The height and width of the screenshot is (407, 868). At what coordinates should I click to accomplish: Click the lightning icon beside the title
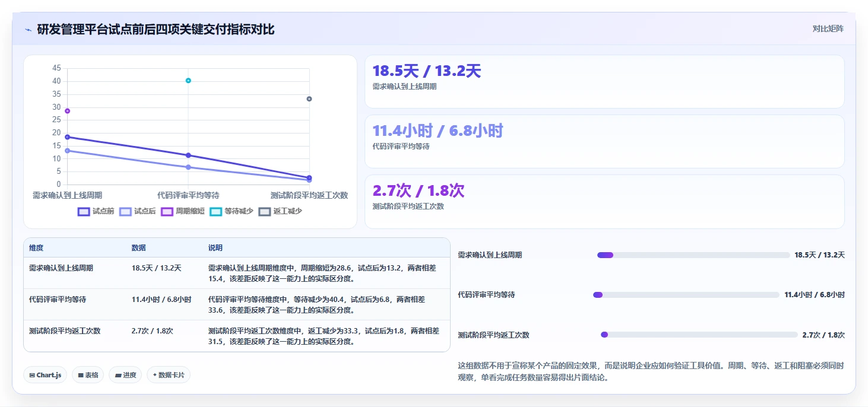[x=28, y=30]
